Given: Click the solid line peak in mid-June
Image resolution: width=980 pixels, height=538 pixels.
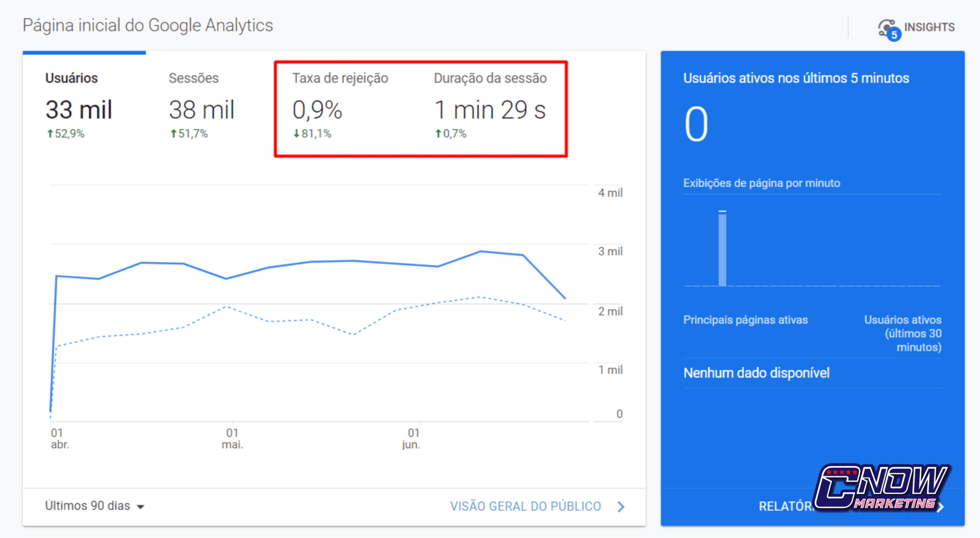Looking at the screenshot, I should coord(481,251).
